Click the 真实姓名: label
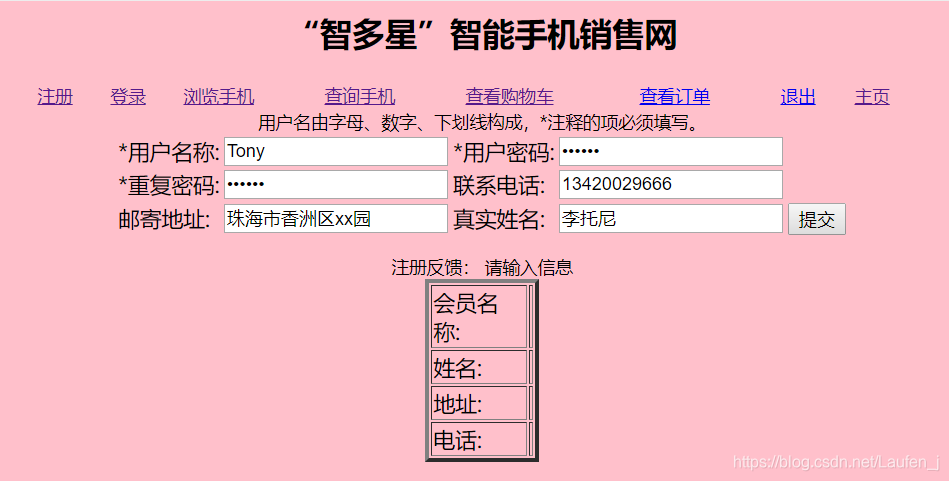 [x=499, y=220]
